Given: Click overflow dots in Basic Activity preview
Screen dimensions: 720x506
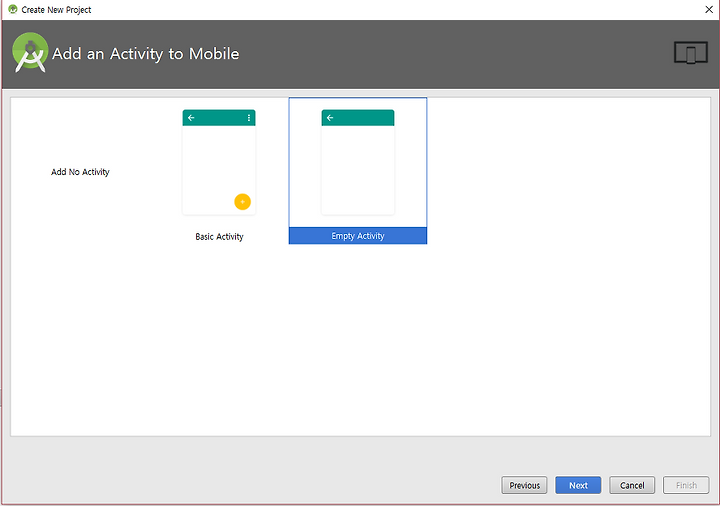Looking at the screenshot, I should tap(249, 118).
